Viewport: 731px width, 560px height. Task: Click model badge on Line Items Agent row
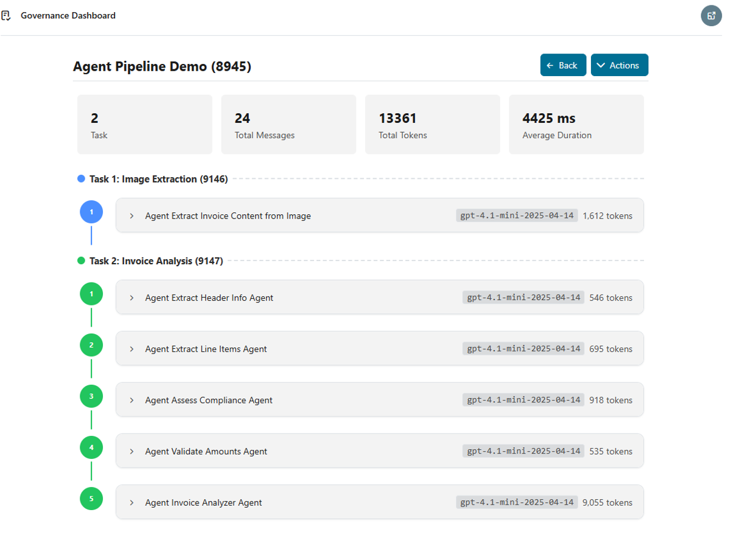(x=523, y=349)
